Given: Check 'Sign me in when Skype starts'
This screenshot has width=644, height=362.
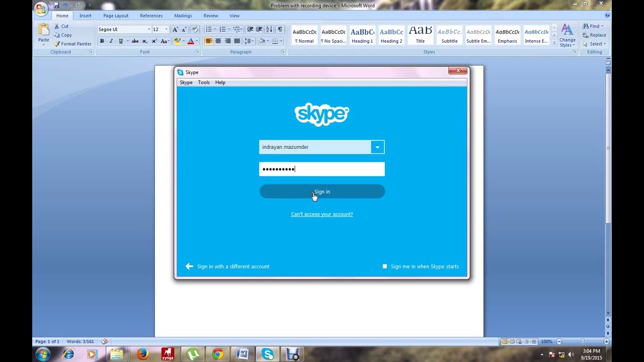Looking at the screenshot, I should tap(385, 266).
